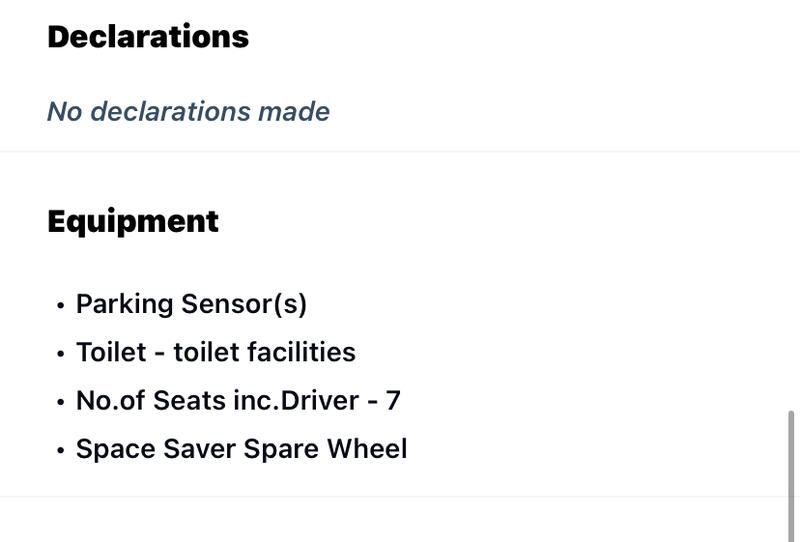Viewport: 800px width, 542px height.
Task: Click the blank area beneath the Equipment divider
Action: click(x=394, y=520)
